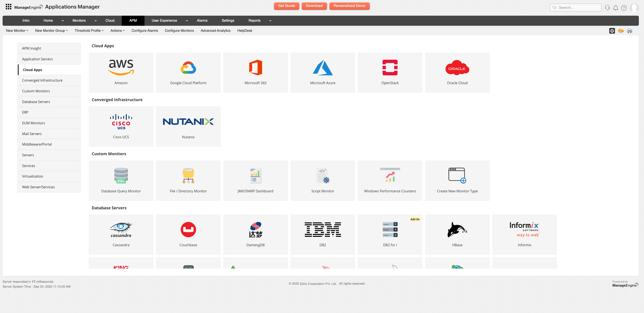Choose Create New Monitor Type
Screen dimensions: 644x313
coord(457,180)
